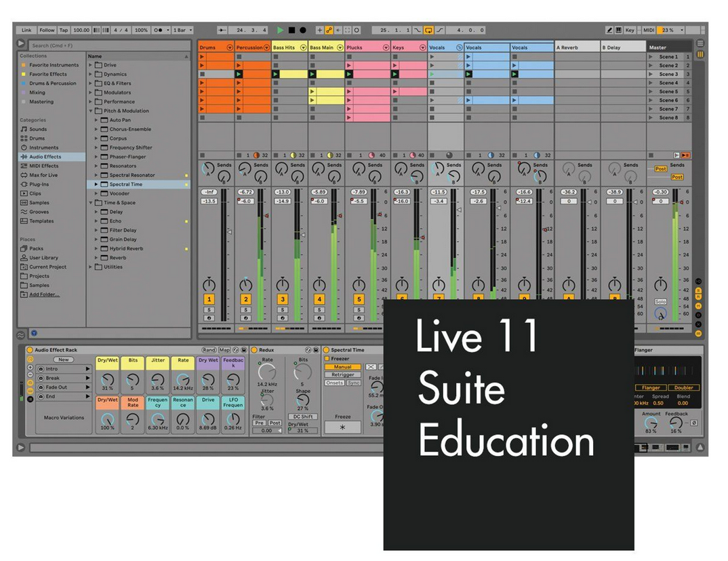
Task: Select the Sounds category in the sidebar
Action: click(x=37, y=129)
